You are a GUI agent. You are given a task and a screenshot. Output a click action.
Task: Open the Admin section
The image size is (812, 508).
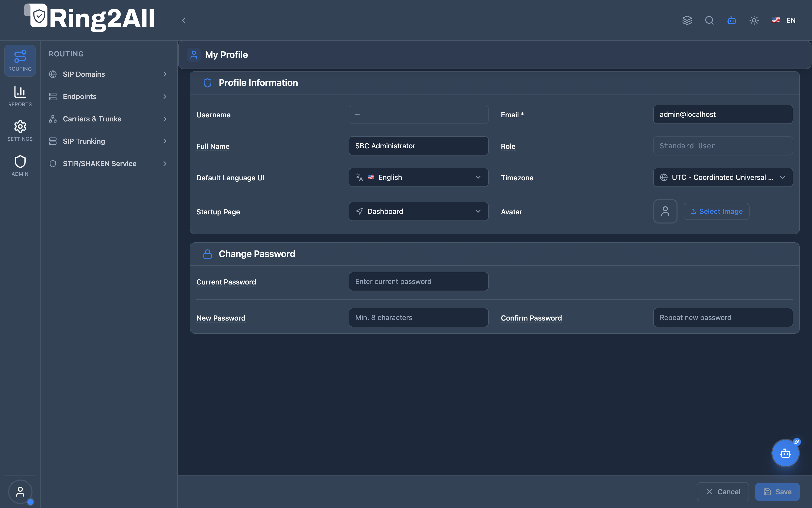pyautogui.click(x=20, y=166)
